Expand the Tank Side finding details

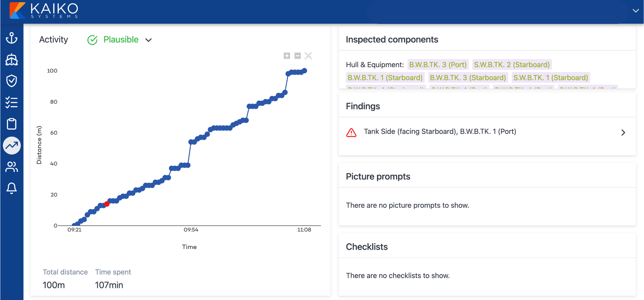624,132
